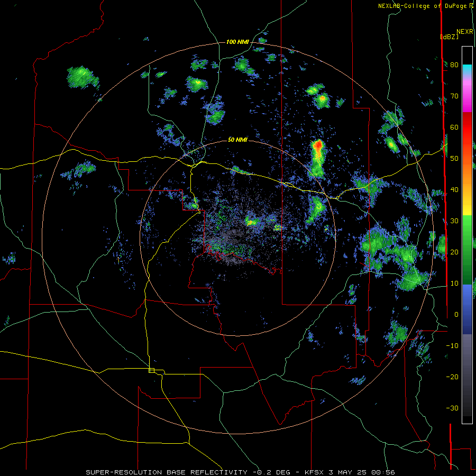Screen dimensions: 476x476
Task: Click the 40 value on the dBZ scale
Action: point(454,190)
